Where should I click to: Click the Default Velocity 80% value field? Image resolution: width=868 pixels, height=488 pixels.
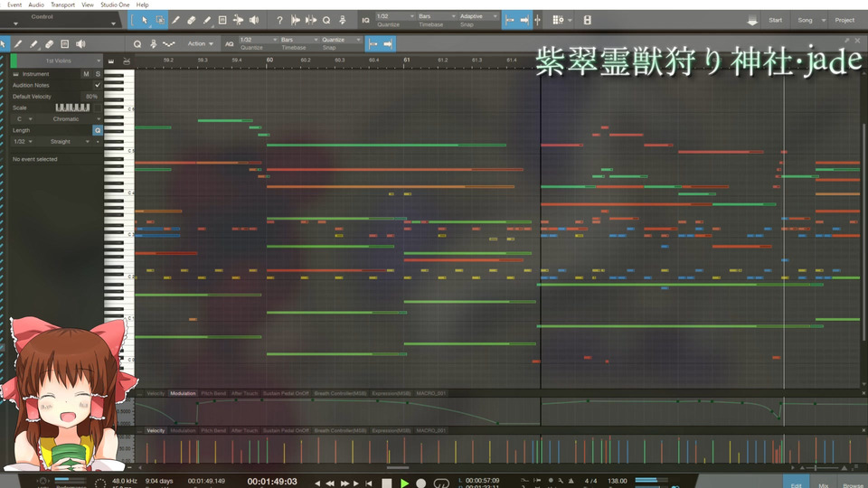click(91, 97)
